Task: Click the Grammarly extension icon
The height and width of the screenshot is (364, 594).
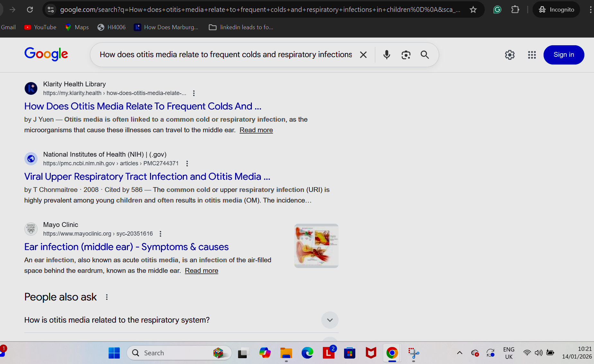Action: tap(497, 9)
